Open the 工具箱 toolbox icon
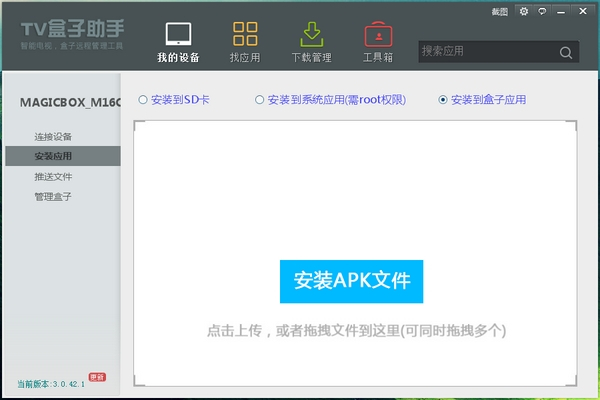This screenshot has height=400, width=600. click(x=378, y=34)
